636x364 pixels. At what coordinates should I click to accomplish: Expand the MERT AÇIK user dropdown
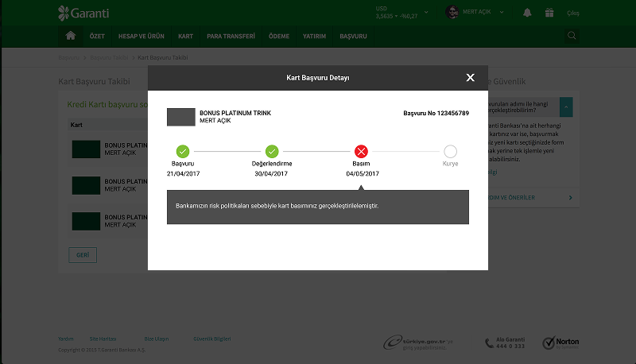pos(502,12)
